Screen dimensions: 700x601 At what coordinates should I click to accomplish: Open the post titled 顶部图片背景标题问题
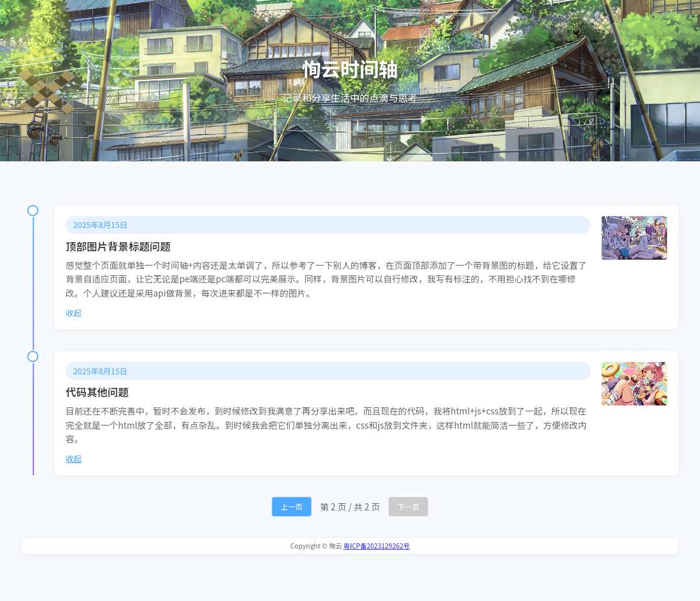[118, 246]
